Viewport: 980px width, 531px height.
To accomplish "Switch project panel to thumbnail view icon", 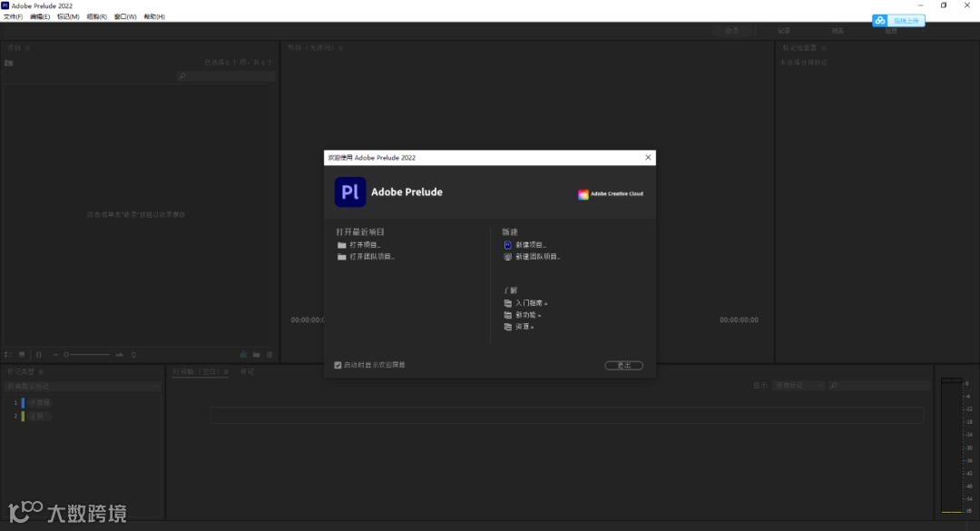I will click(x=22, y=355).
